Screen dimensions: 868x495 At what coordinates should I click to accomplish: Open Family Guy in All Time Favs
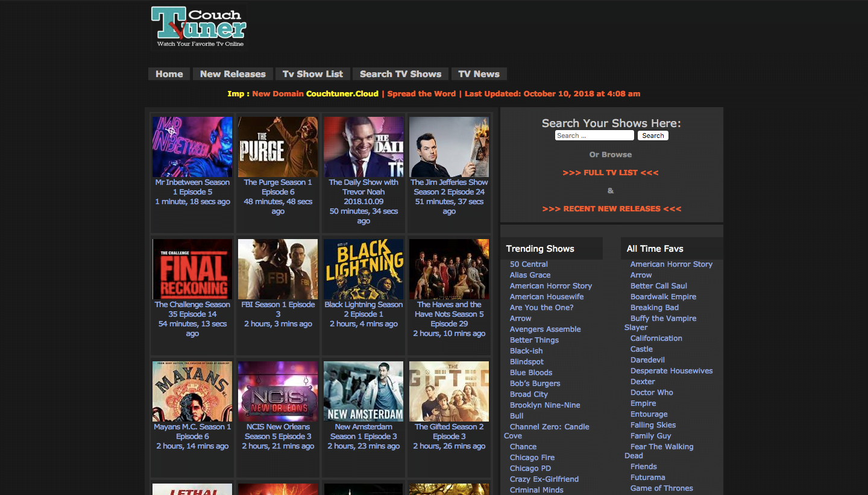tap(650, 436)
